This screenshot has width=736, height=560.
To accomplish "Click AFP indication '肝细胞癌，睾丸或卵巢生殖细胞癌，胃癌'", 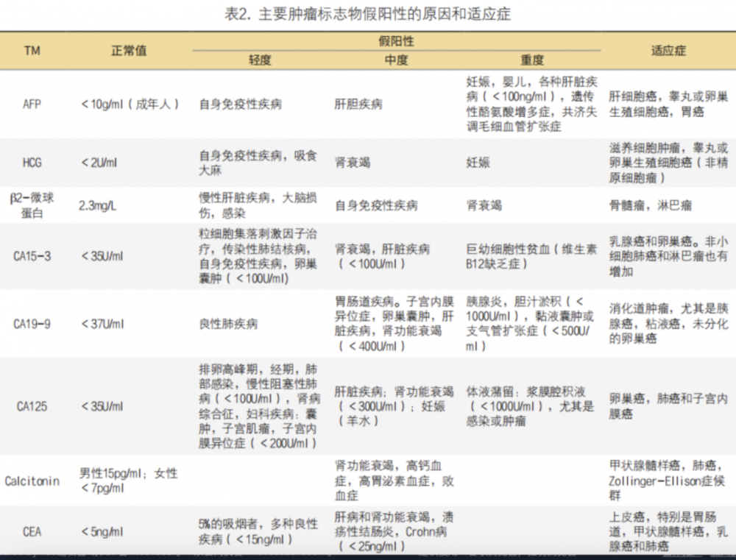I will [668, 104].
